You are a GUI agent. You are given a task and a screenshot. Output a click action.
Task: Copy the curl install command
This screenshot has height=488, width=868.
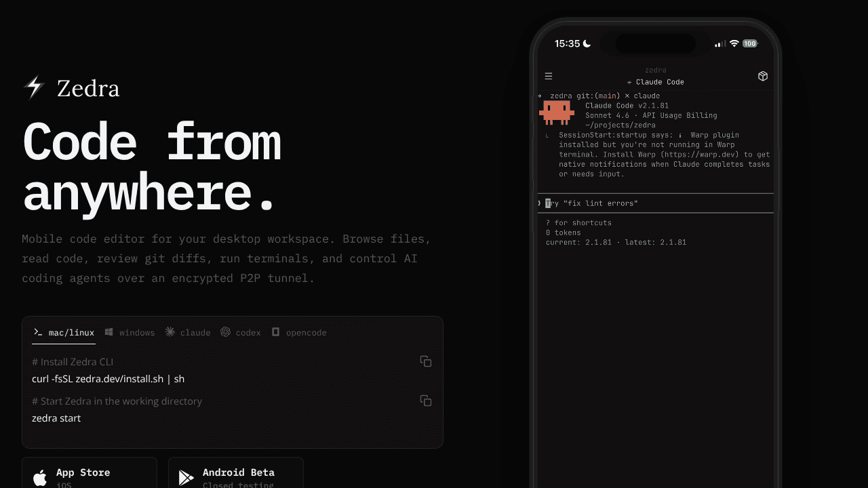[x=426, y=361]
